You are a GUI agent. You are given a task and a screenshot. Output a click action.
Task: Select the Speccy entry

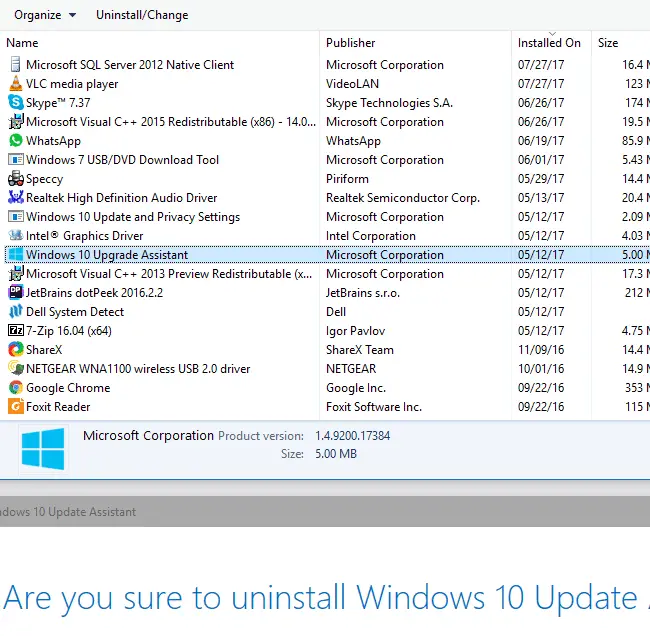coord(44,179)
